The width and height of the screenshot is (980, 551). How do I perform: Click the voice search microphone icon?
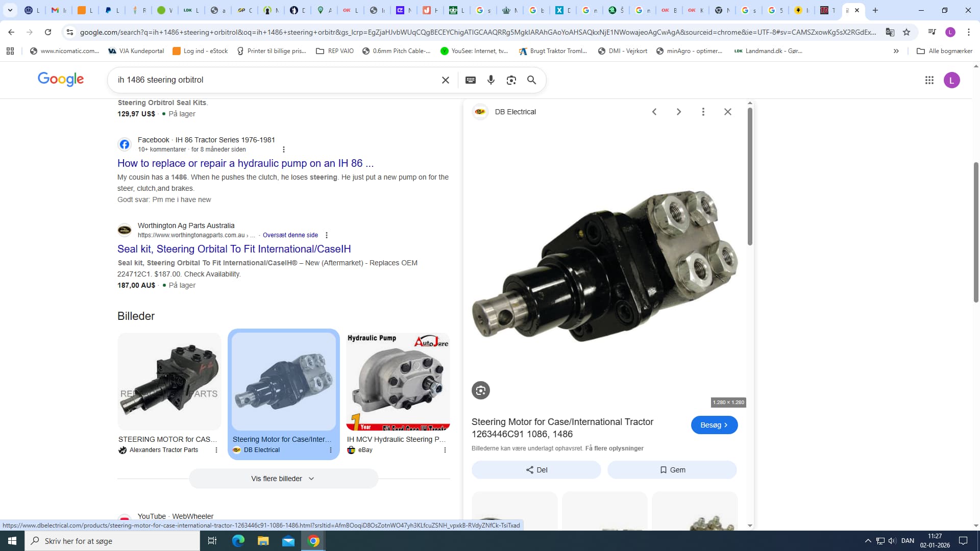pyautogui.click(x=491, y=80)
